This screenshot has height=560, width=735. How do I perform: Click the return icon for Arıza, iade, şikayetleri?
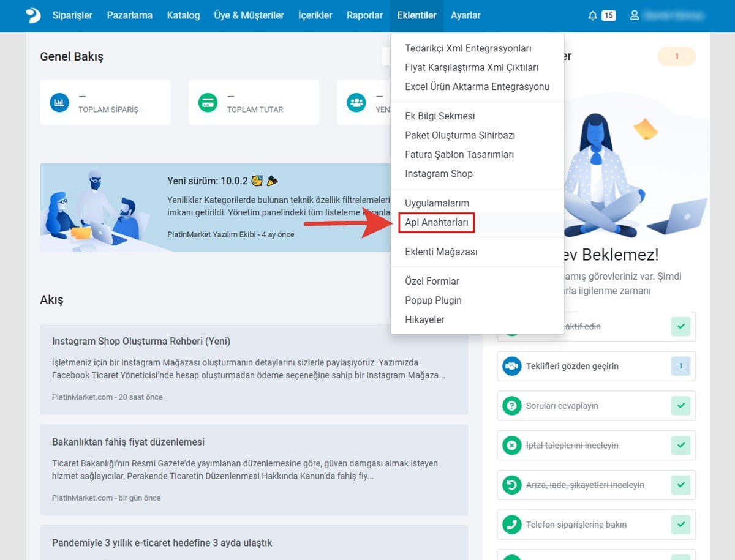pos(511,485)
